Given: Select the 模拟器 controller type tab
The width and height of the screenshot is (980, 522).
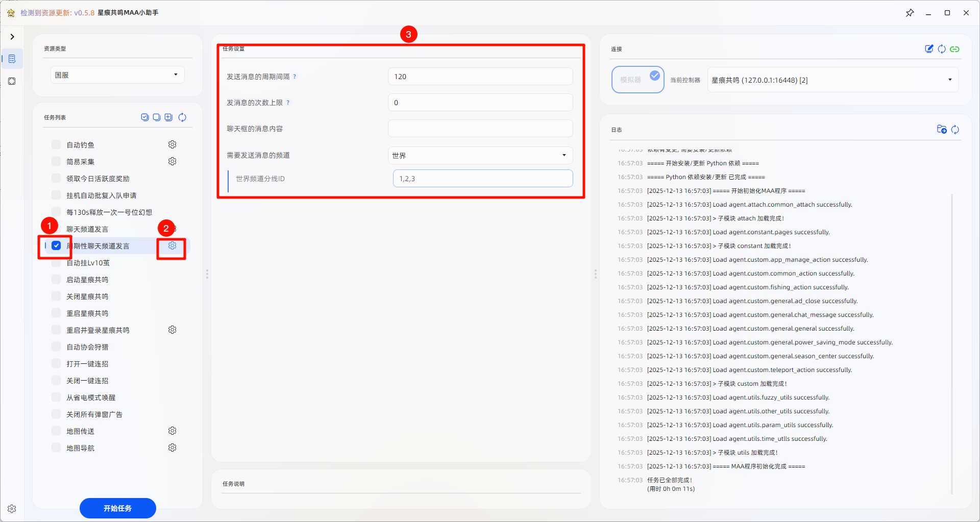Looking at the screenshot, I should click(638, 80).
